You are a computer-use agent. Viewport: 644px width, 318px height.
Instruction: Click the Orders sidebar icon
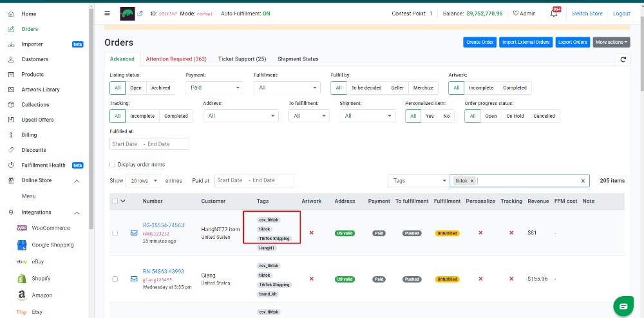coord(12,29)
